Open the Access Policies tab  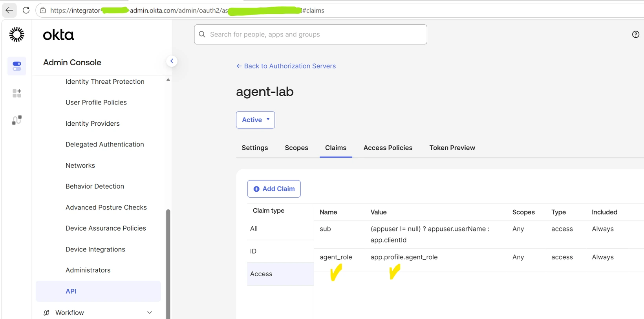pos(388,148)
